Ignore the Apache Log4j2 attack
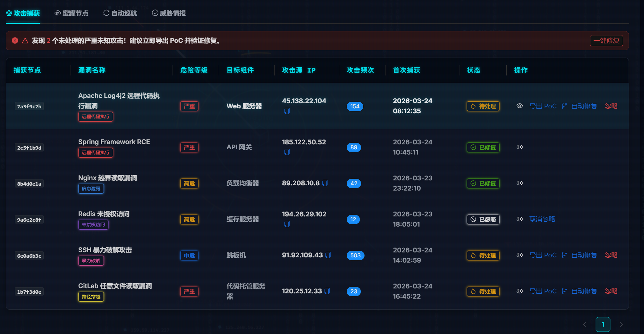644x334 pixels. [611, 106]
